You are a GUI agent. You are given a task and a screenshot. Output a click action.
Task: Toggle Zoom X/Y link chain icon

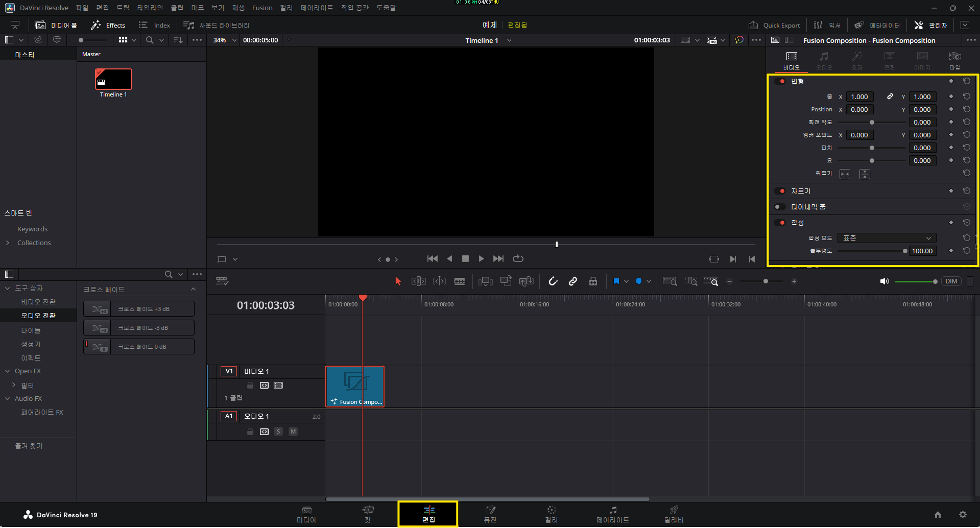coord(890,97)
